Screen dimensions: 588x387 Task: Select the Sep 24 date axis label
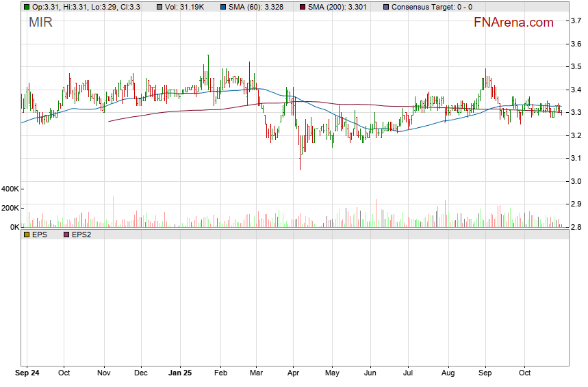(x=27, y=373)
